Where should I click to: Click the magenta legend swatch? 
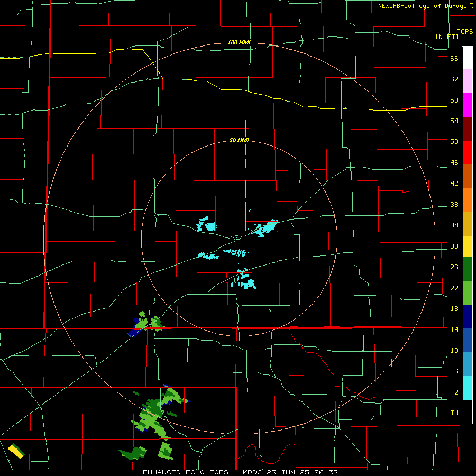pos(467,105)
